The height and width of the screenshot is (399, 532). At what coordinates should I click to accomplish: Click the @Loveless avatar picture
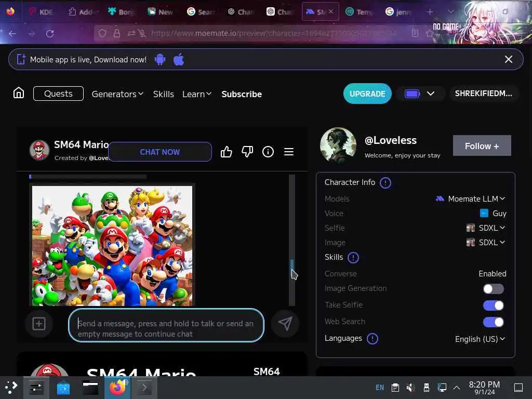[338, 145]
